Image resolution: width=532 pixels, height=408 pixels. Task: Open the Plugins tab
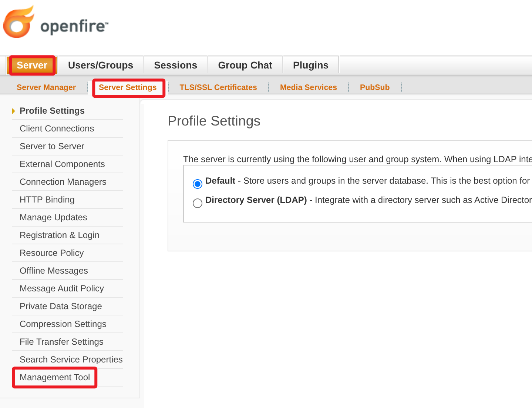tap(310, 66)
